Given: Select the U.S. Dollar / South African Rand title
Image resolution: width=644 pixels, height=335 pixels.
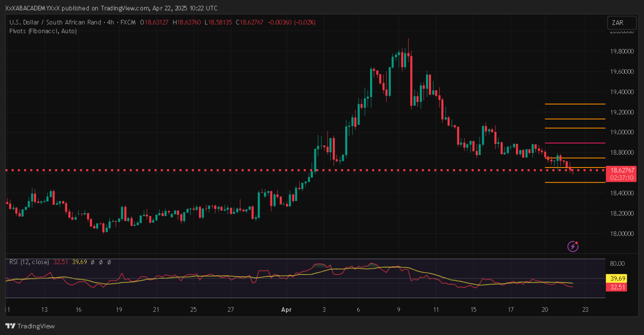Looking at the screenshot, I should tap(55, 22).
